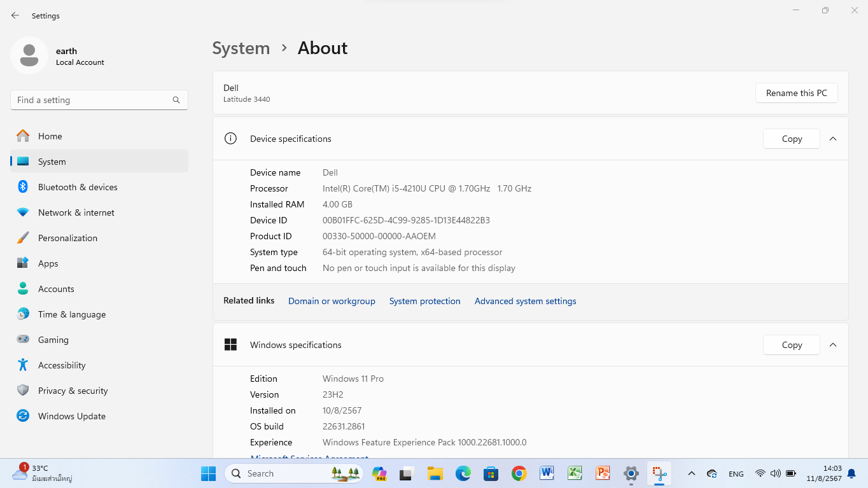This screenshot has width=868, height=488.
Task: Open the Domain or workgroup link
Action: 332,301
